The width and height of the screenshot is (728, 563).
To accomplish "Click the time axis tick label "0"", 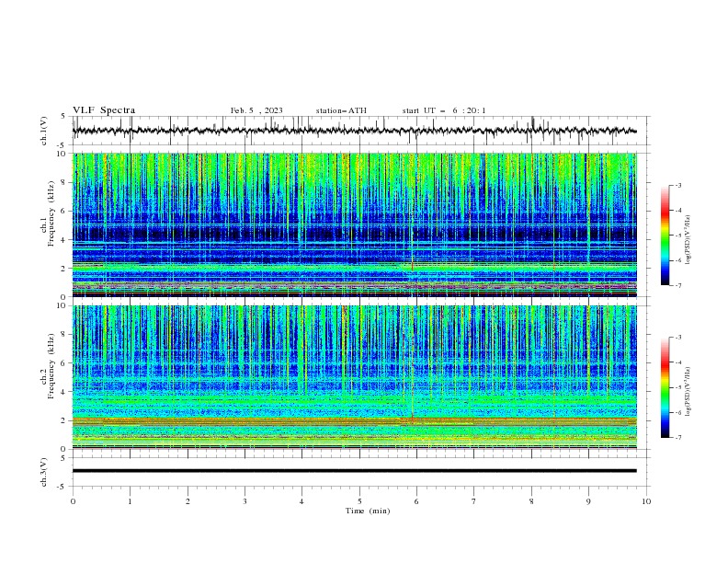I will click(x=73, y=501).
